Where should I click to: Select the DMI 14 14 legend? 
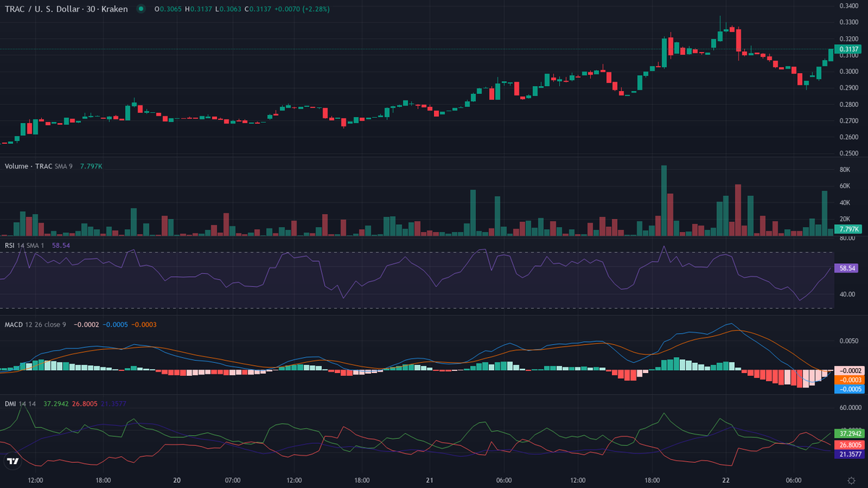[x=21, y=403]
